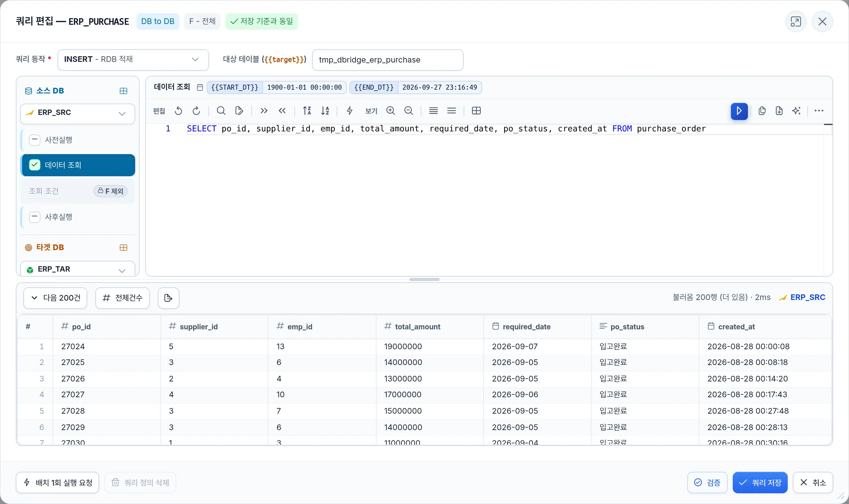Screen dimensions: 849x504
Task: Indent code with the double right chevron
Action: 264,111
